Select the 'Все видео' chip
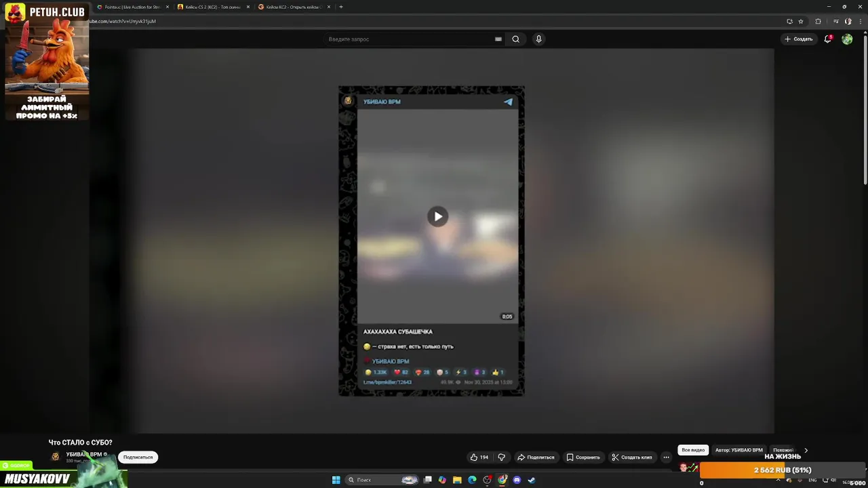Viewport: 868px width, 488px height. [693, 450]
